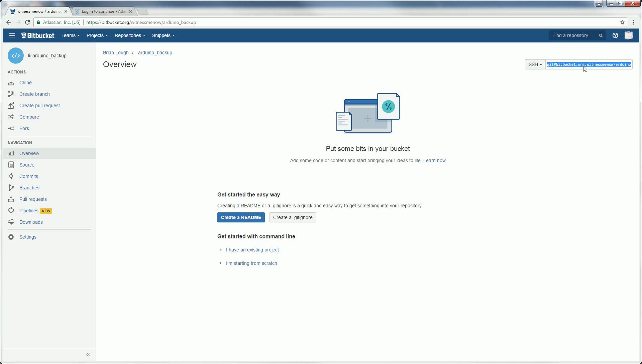Click the Pipelines cycle icon

[x=11, y=210]
